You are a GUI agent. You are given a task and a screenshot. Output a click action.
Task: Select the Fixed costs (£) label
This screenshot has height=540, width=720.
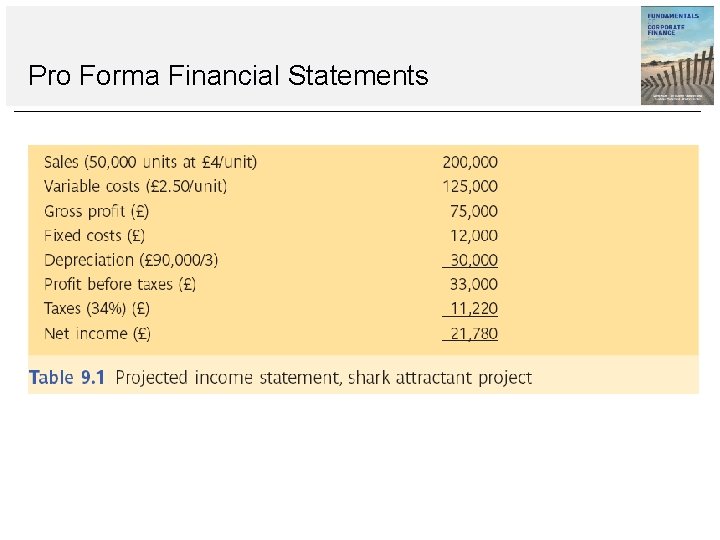[95, 236]
